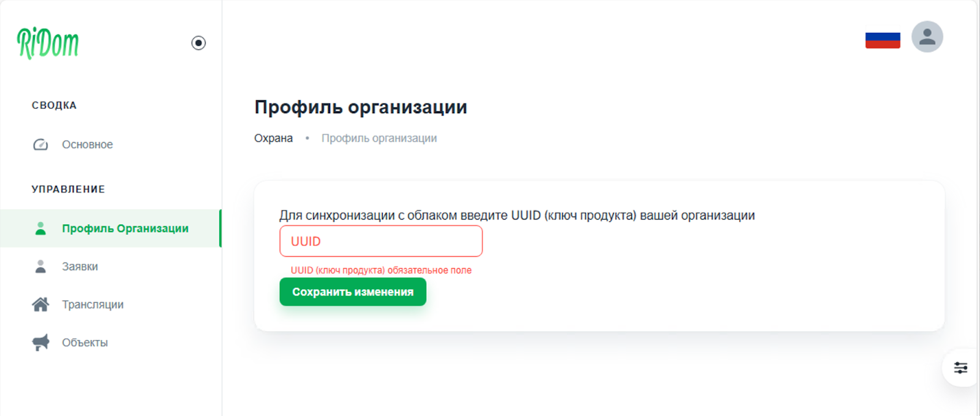Select the home icon next to Трансляции

pyautogui.click(x=40, y=304)
